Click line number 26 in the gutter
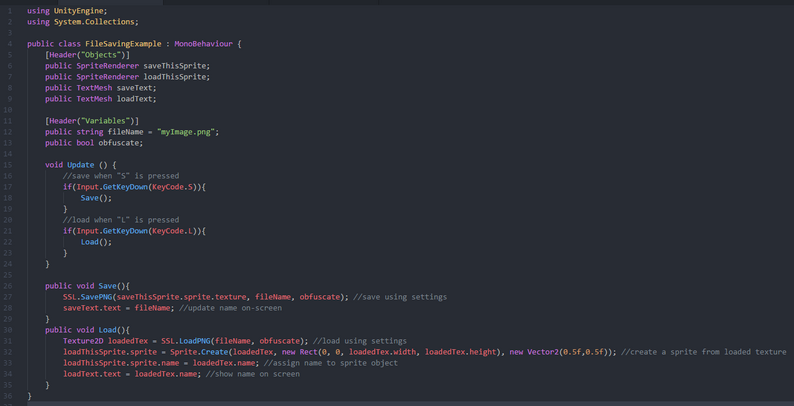The height and width of the screenshot is (406, 794). pyautogui.click(x=8, y=285)
